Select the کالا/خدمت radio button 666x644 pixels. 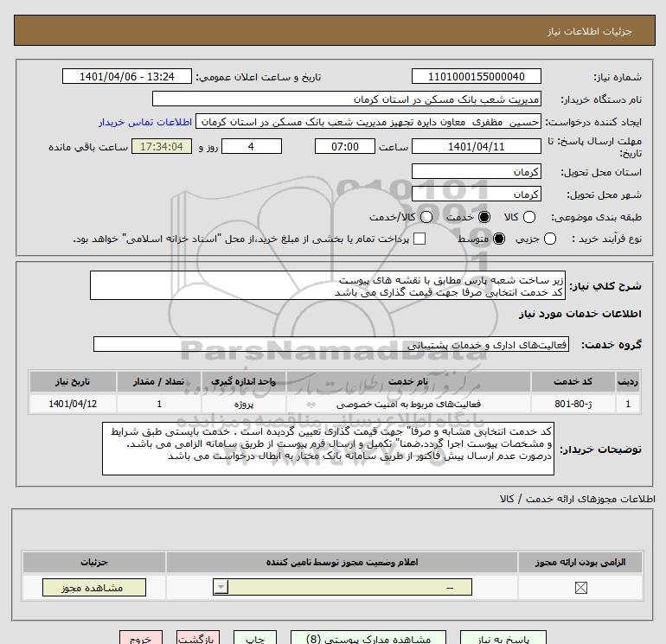[426, 217]
